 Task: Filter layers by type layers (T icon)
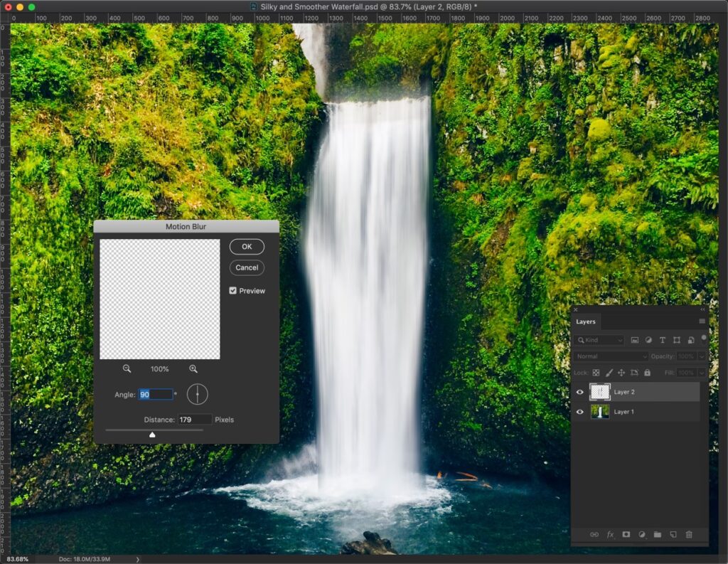point(663,341)
